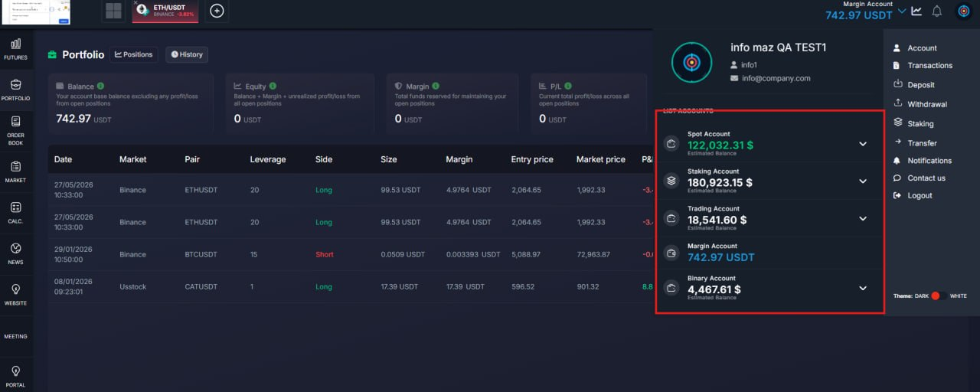Open the Website sidebar icon
This screenshot has height=392, width=980.
pos(15,294)
